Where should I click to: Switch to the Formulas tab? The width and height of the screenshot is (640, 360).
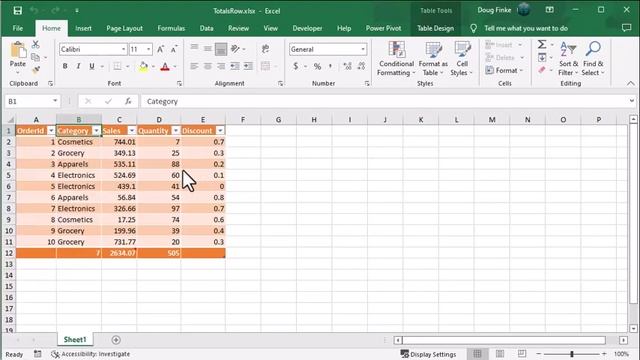[171, 28]
